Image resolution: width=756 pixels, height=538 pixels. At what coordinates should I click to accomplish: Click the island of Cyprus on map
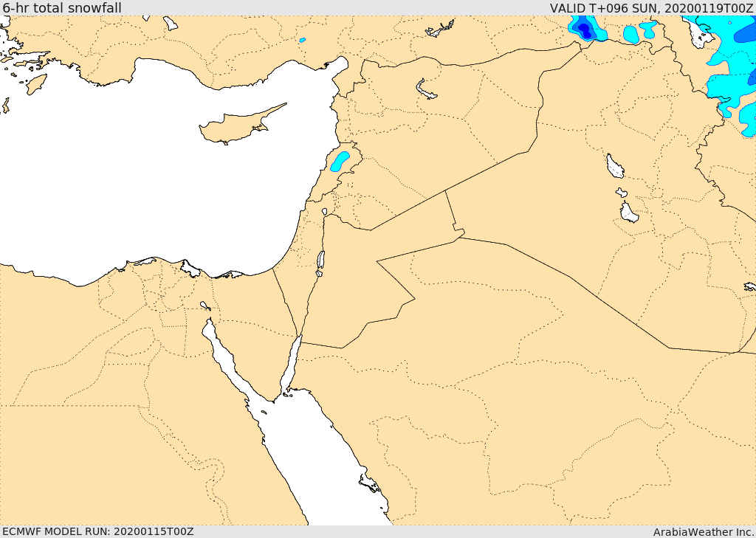pos(242,124)
